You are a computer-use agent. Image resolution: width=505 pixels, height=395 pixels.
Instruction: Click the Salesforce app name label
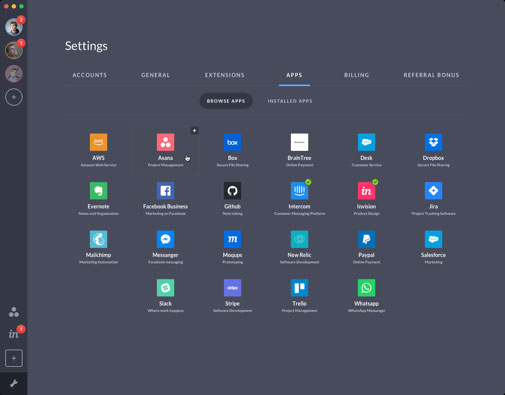[433, 255]
